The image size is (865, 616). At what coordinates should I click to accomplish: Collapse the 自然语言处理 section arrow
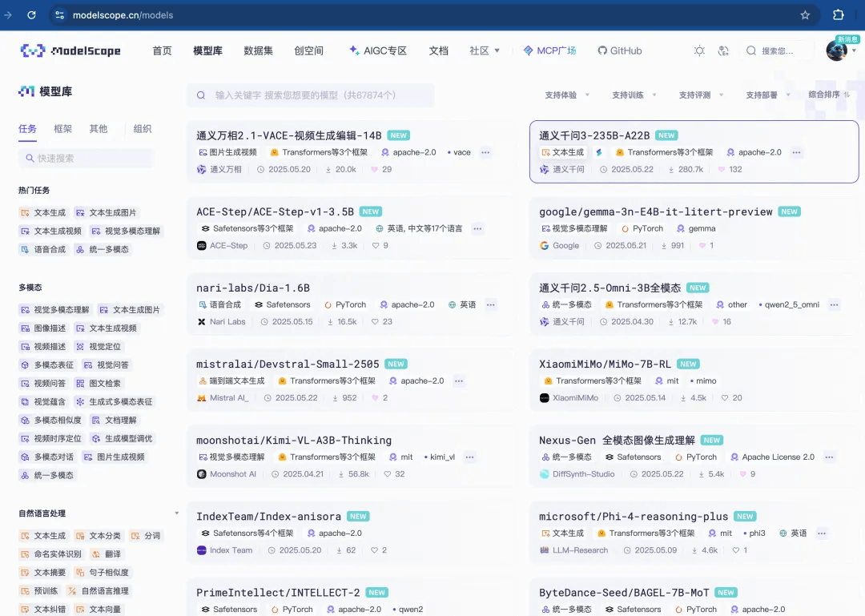tap(176, 513)
